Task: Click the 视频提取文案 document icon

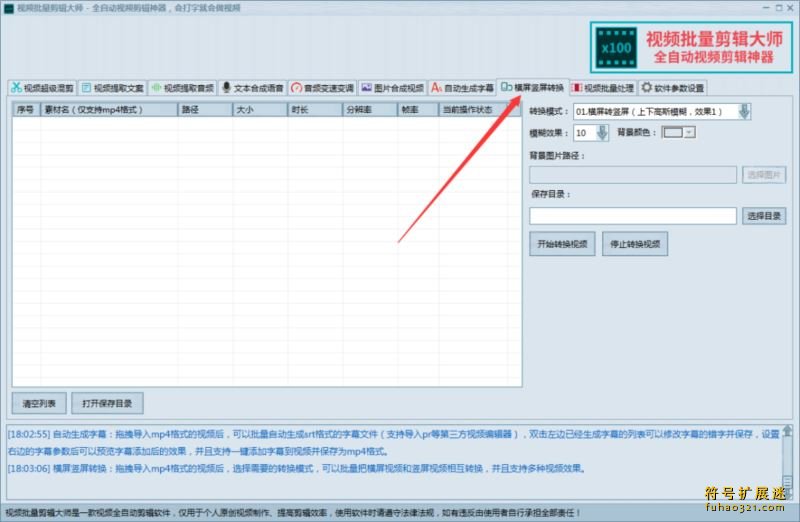Action: click(87, 87)
